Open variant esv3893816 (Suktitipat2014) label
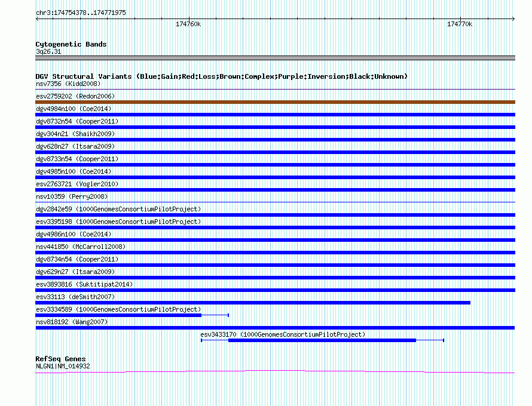This screenshot has width=532, height=406. [84, 284]
